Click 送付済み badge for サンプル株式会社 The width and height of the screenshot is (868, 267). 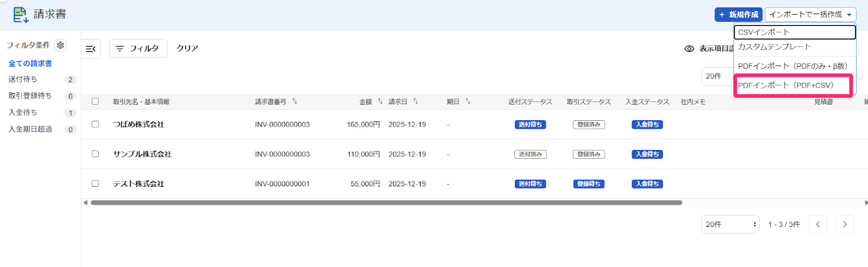coord(530,154)
